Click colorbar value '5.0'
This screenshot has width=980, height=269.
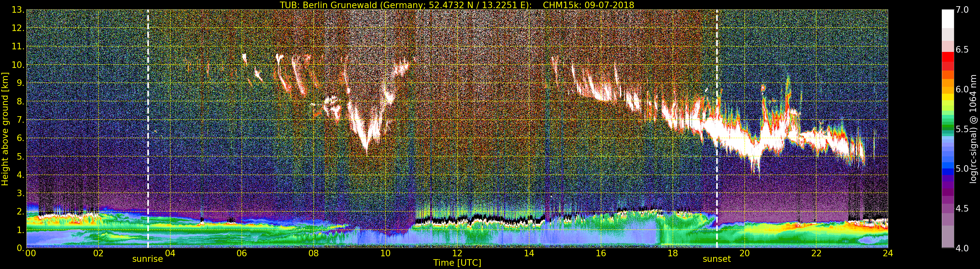962,168
